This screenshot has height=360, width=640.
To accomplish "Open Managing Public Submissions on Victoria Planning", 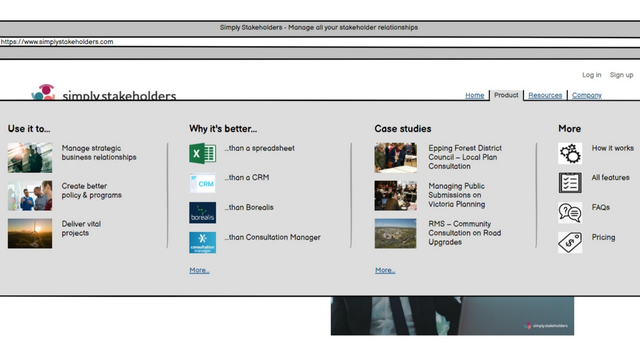I will click(457, 195).
